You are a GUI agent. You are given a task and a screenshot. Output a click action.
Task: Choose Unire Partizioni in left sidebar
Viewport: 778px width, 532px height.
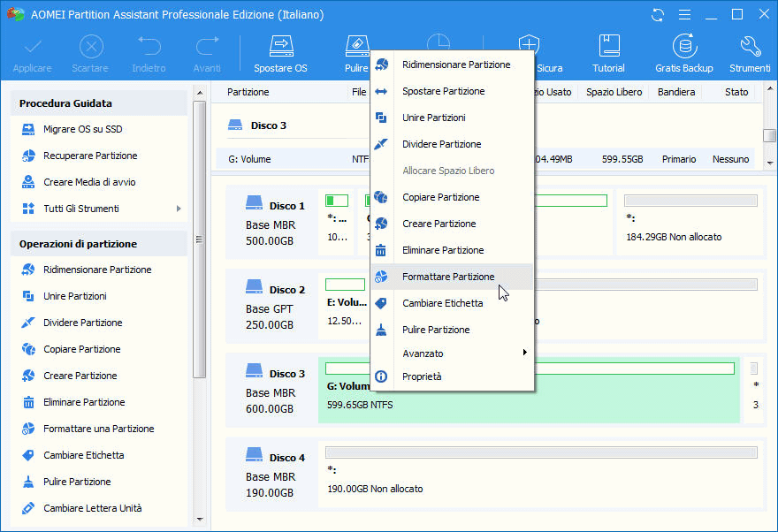tap(65, 297)
